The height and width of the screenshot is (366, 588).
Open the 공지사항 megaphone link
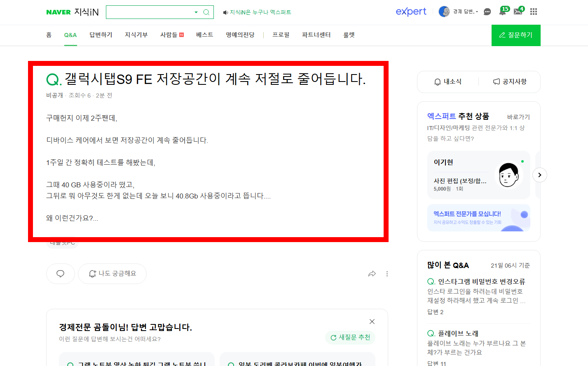510,82
